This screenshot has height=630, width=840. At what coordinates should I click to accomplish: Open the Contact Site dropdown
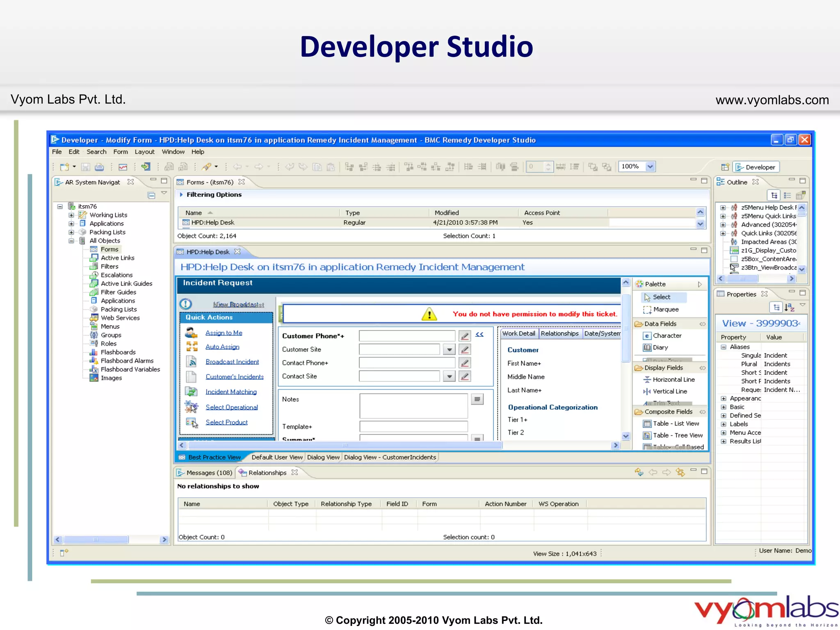(x=450, y=376)
